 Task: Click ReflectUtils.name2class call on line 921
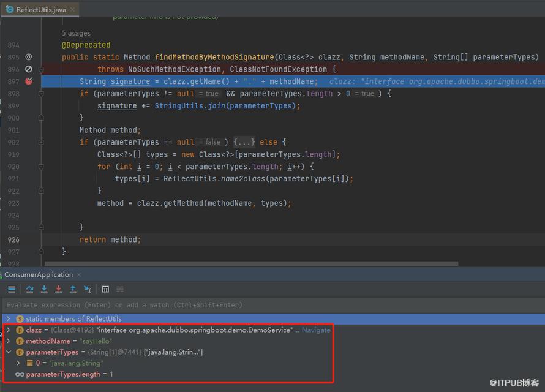(x=258, y=179)
